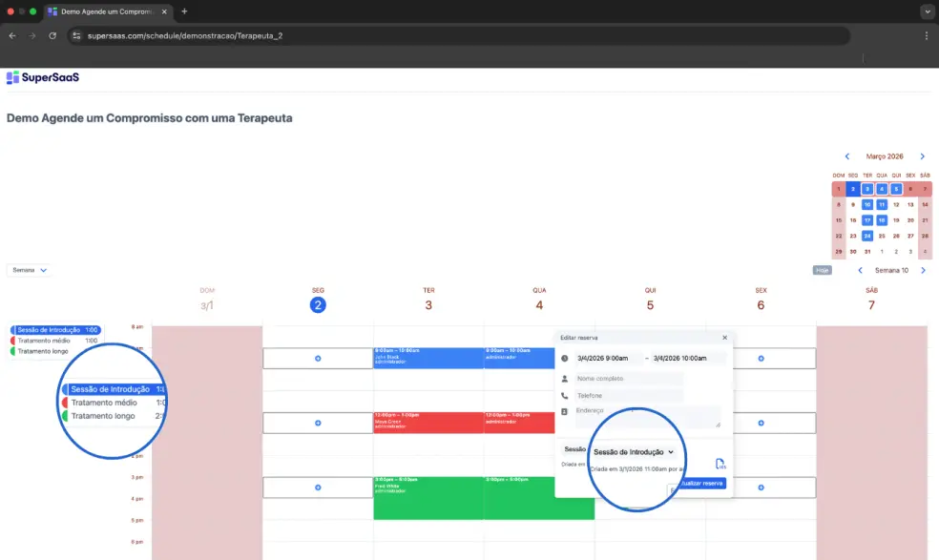Select Tratamento médio in the service list

(x=104, y=403)
